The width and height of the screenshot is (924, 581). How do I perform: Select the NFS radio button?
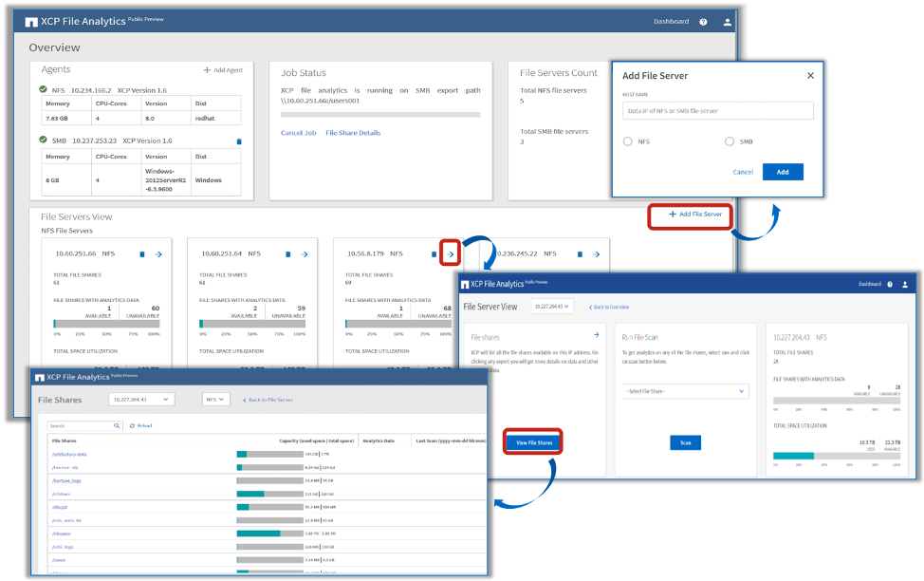point(628,141)
